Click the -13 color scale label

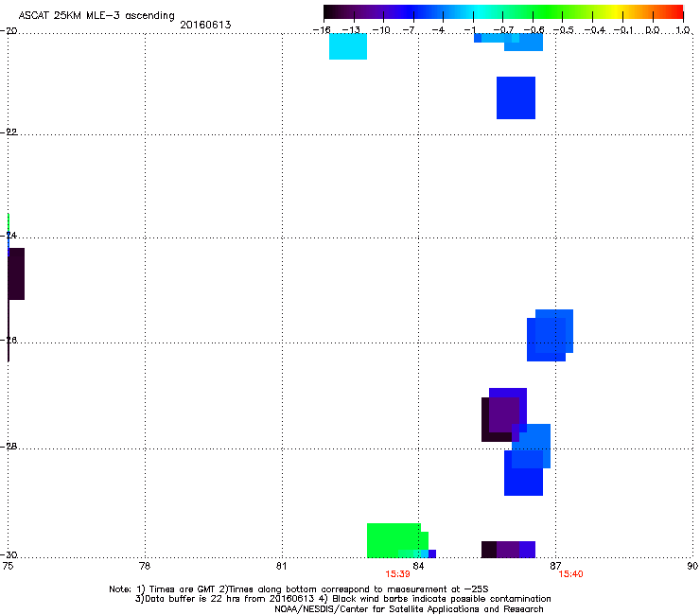click(351, 30)
